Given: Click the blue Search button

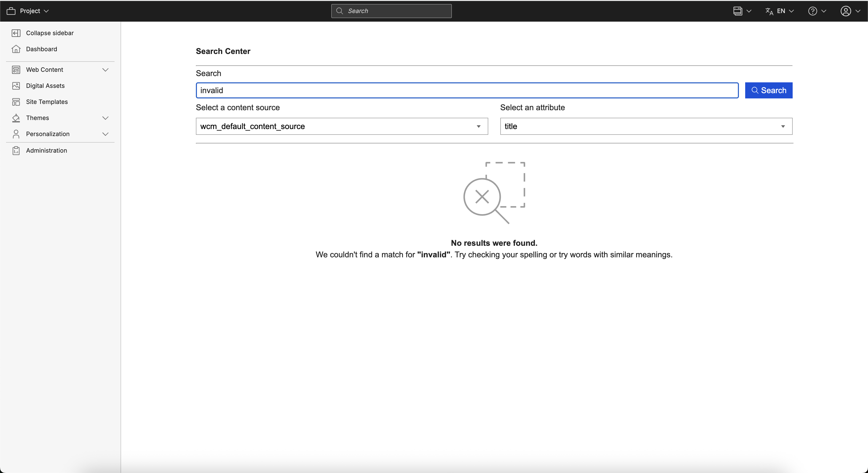Looking at the screenshot, I should 769,90.
